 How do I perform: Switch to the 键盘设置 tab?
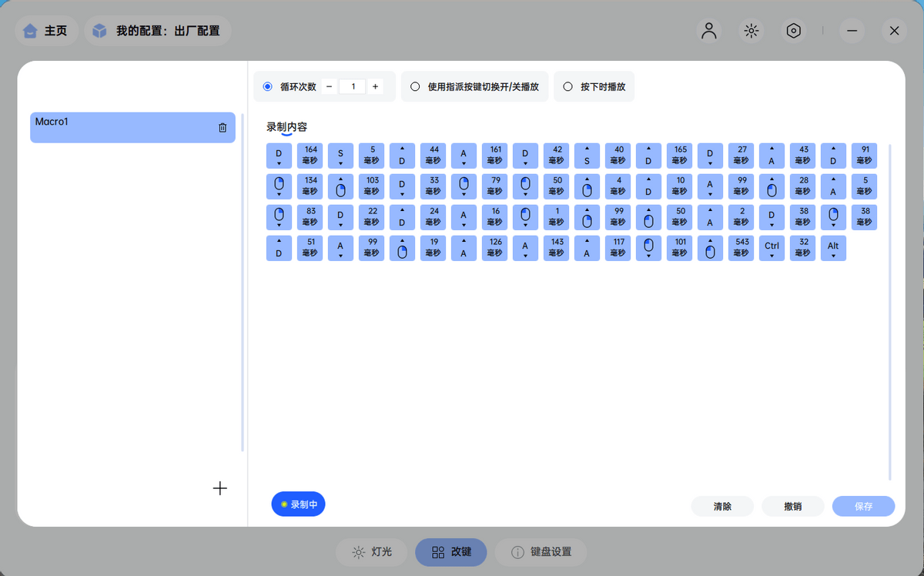(x=541, y=552)
